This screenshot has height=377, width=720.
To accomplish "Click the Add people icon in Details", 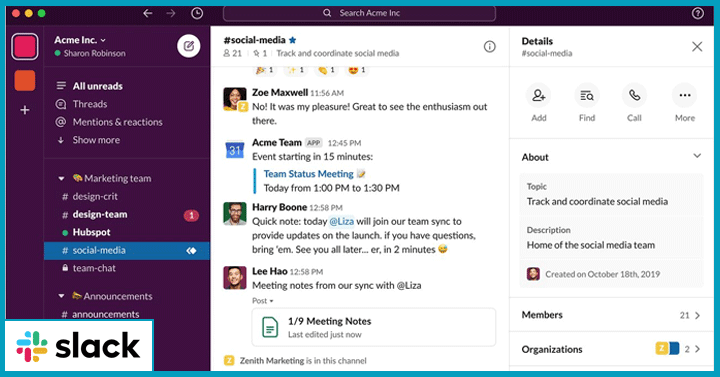I will coord(539,96).
